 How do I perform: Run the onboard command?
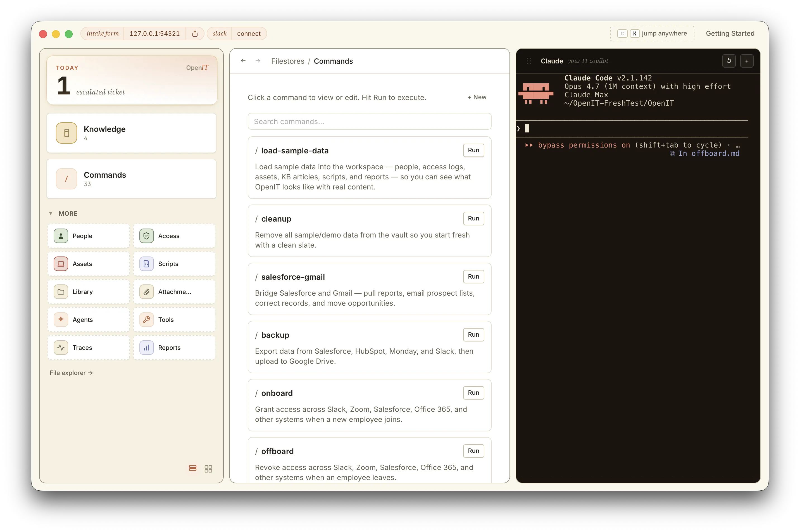pos(473,392)
